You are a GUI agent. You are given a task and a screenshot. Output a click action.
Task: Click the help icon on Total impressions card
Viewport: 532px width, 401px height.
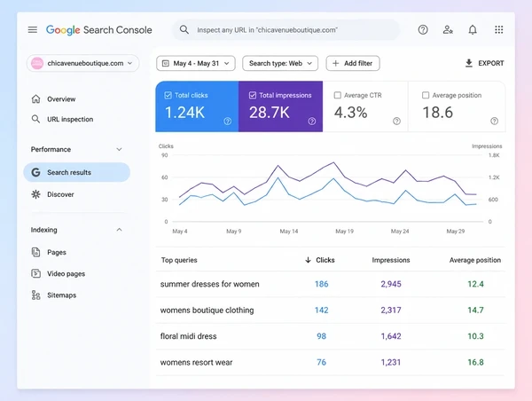tap(312, 121)
